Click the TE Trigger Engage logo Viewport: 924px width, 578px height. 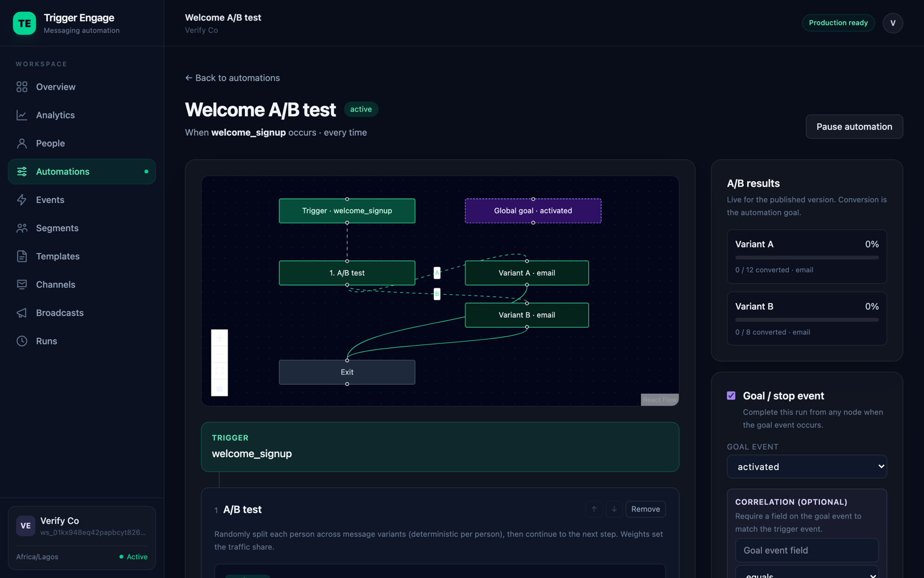(x=24, y=23)
